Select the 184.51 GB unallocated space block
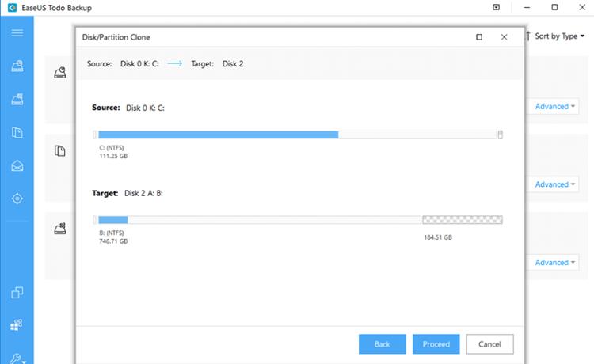 pos(463,220)
